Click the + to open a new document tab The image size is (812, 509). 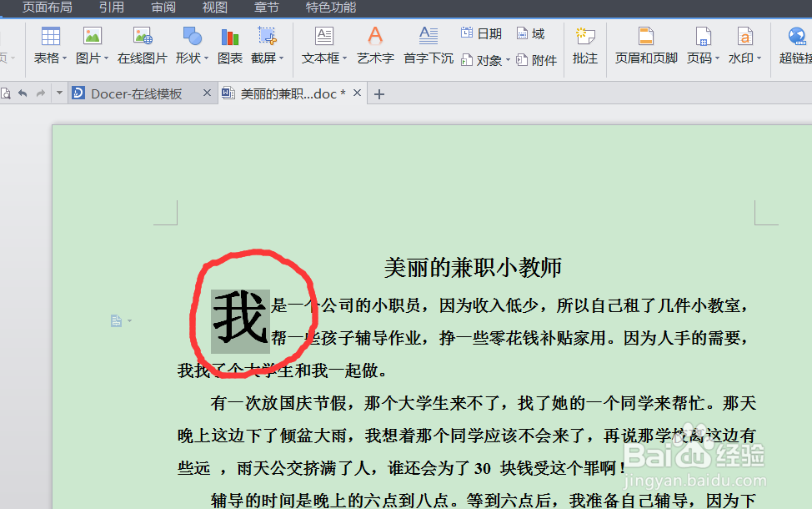[380, 93]
